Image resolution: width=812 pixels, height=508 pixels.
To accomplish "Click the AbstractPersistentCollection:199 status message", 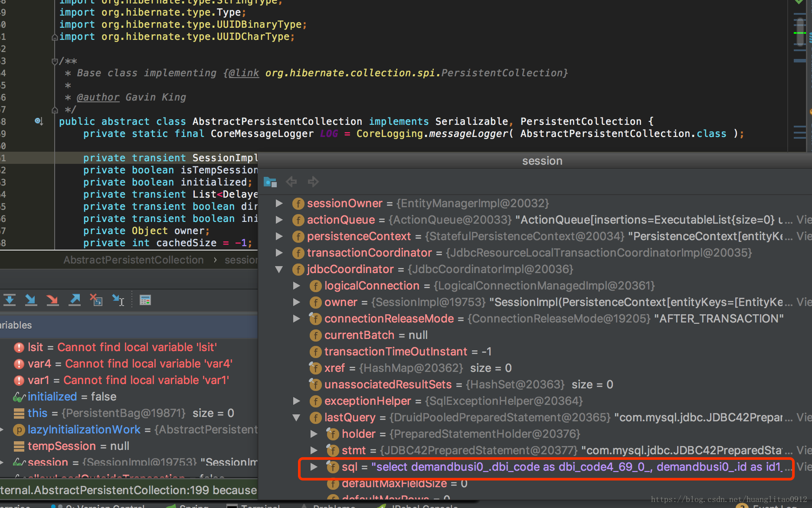I will (x=129, y=490).
